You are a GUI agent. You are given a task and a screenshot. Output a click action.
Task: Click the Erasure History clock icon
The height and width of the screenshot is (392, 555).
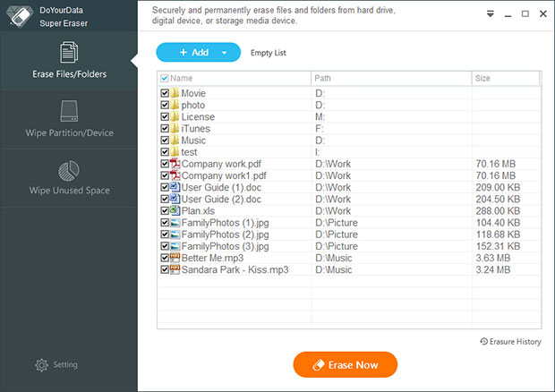point(484,341)
